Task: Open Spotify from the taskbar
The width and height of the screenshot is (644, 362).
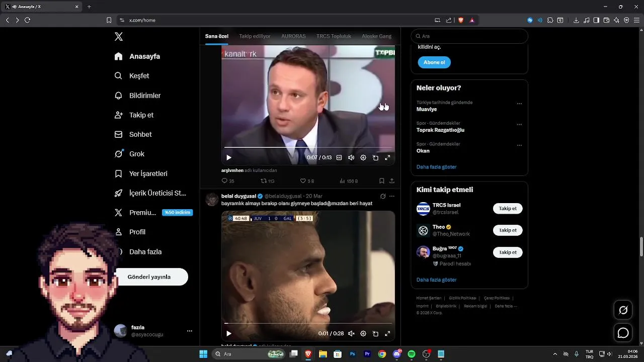Action: 412,354
